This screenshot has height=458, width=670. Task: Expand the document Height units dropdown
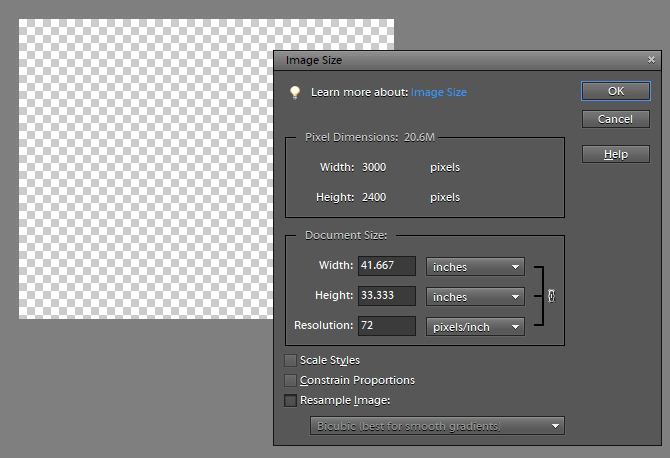475,297
